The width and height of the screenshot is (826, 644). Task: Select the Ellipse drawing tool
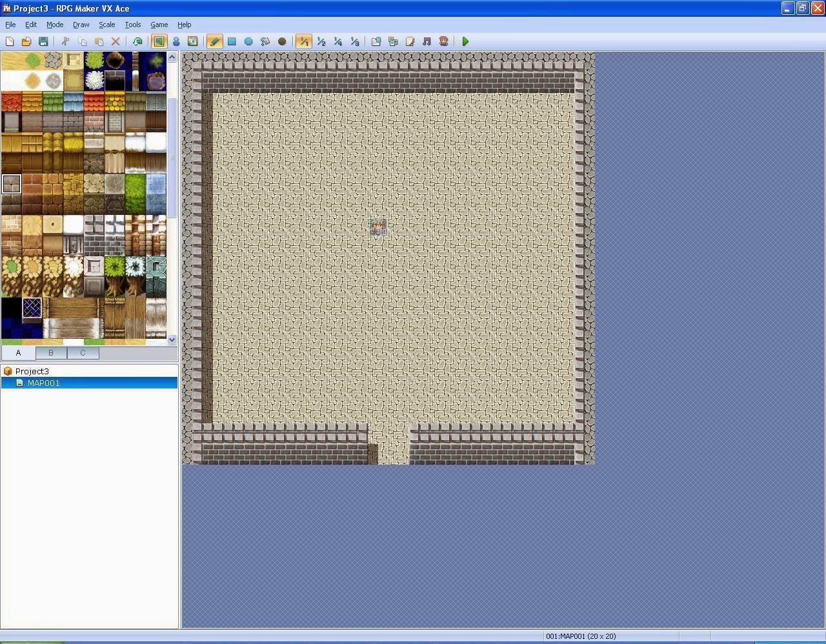coord(248,41)
